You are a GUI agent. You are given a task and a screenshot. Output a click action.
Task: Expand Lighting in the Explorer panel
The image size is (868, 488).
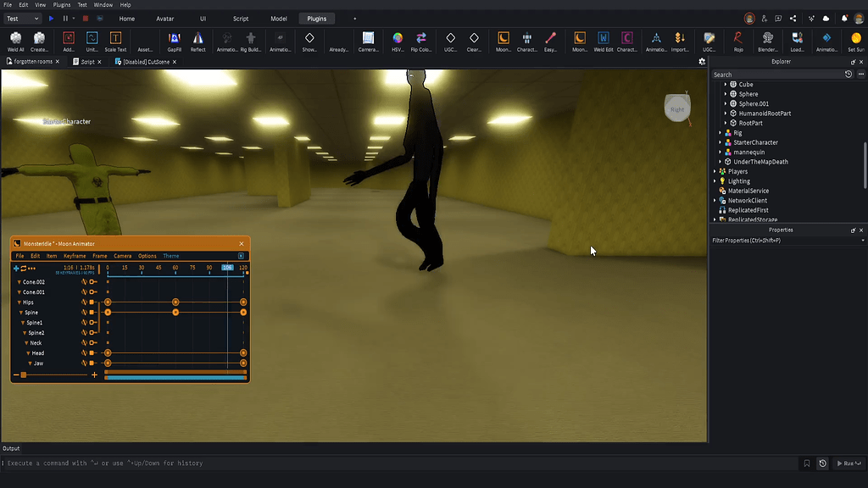click(x=715, y=180)
